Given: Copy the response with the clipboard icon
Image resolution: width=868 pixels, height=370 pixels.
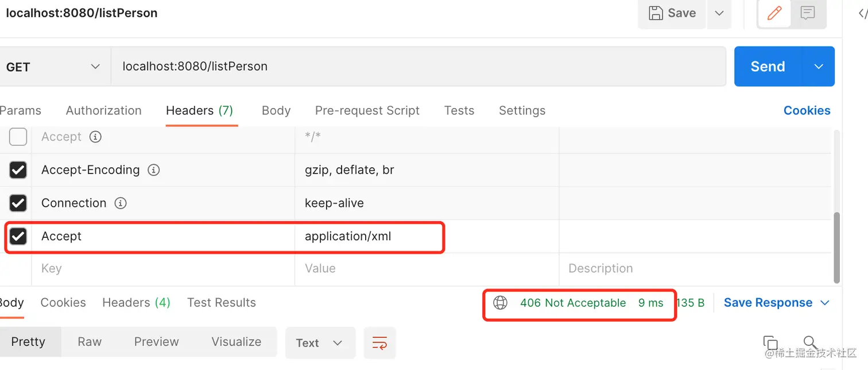Looking at the screenshot, I should [x=770, y=342].
